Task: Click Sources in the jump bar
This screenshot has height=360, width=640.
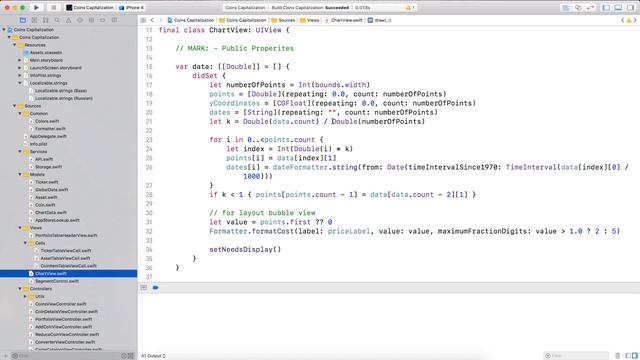Action: coord(283,20)
